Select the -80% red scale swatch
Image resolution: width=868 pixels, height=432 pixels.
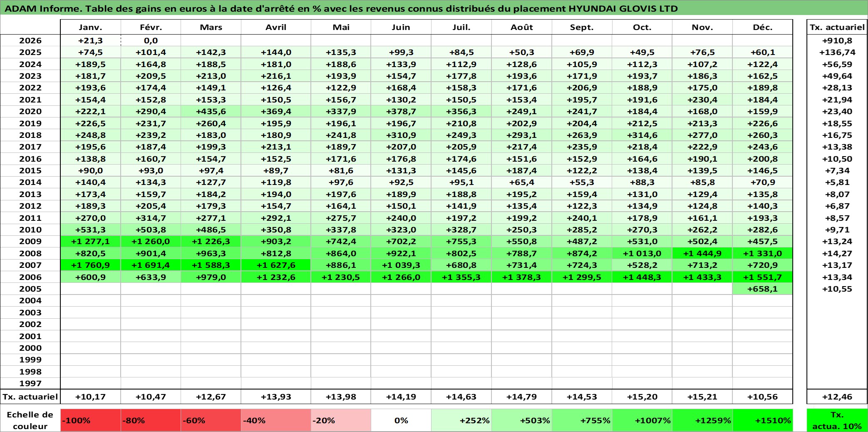pos(151,420)
